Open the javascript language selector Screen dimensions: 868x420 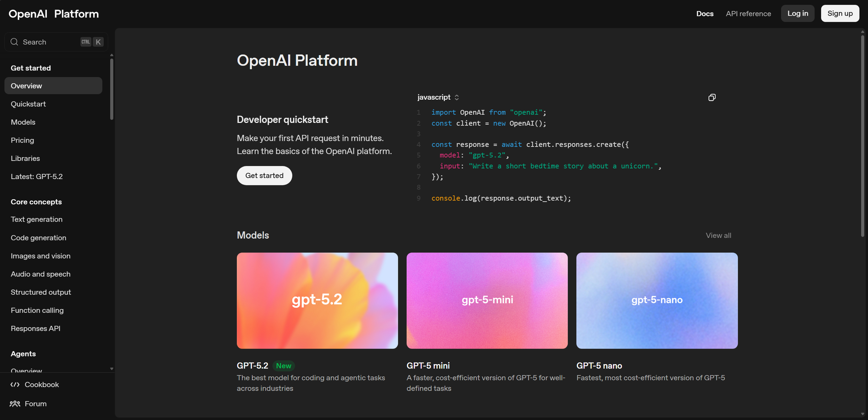point(438,98)
